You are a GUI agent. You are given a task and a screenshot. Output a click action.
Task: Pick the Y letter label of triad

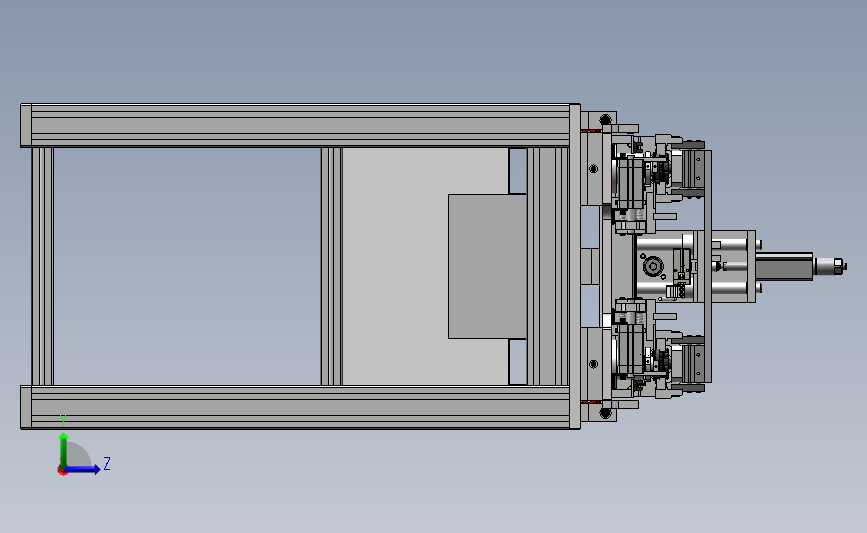pos(63,421)
